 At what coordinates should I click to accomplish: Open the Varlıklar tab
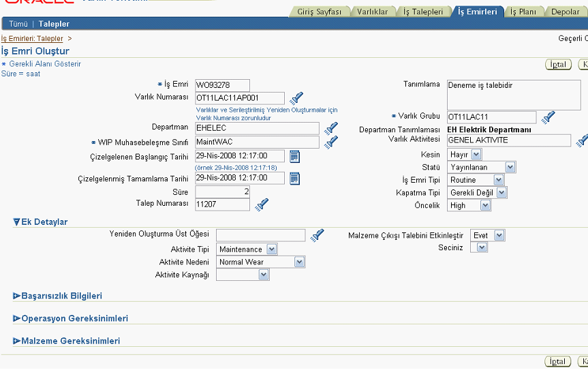pos(372,12)
